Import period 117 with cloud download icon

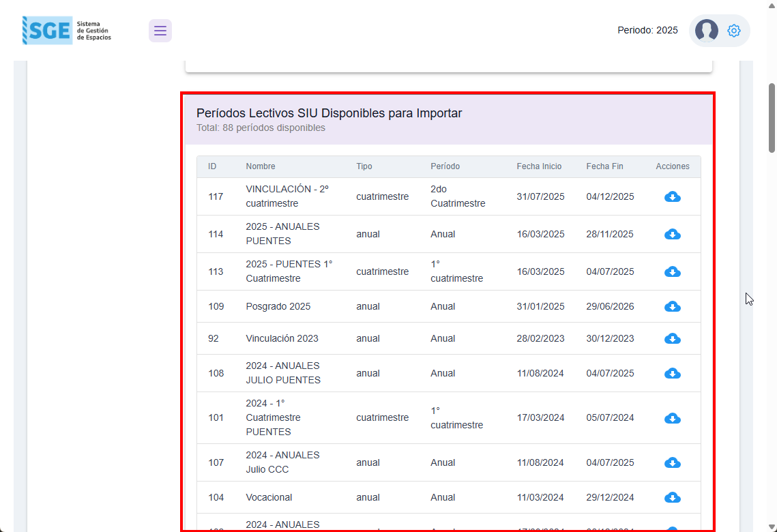[x=673, y=196]
